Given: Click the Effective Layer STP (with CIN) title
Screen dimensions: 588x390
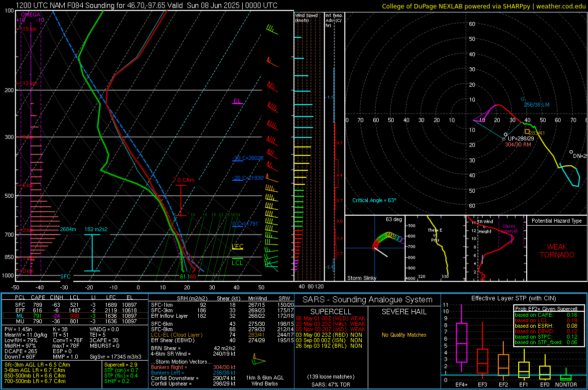Looking at the screenshot, I should click(x=513, y=298).
